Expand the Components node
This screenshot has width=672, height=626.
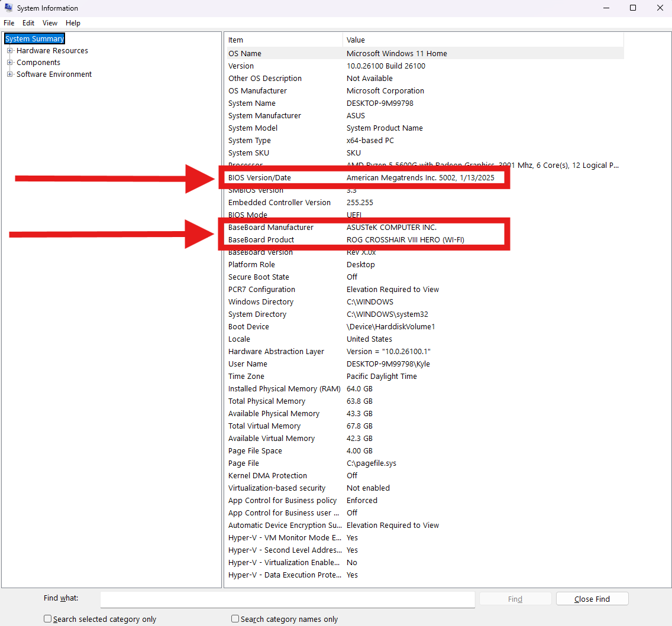10,63
